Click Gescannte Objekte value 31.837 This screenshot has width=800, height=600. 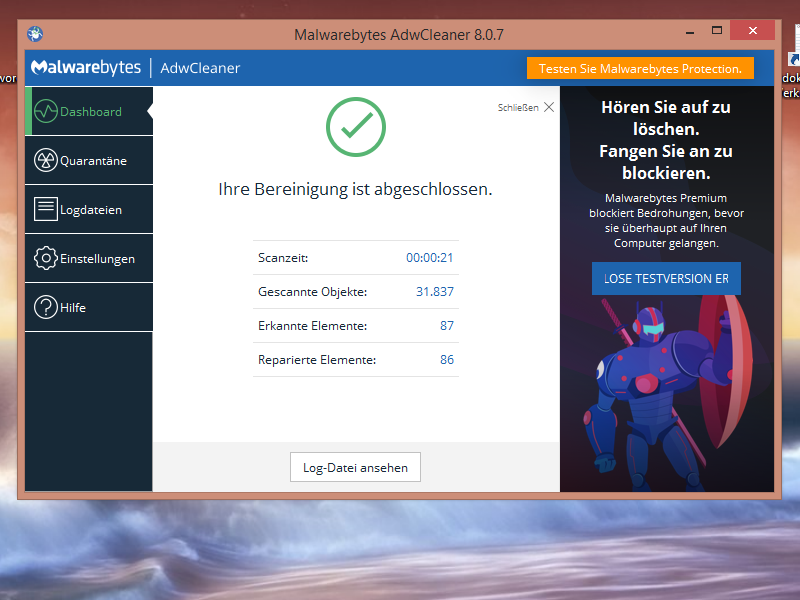pyautogui.click(x=435, y=292)
